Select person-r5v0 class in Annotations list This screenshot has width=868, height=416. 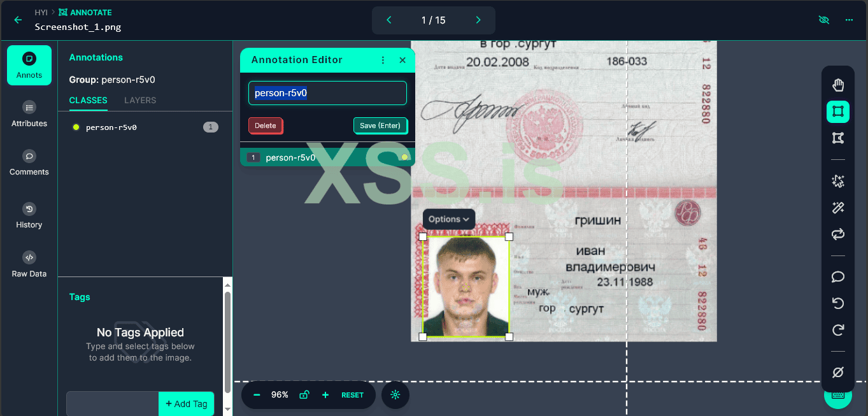pos(145,127)
